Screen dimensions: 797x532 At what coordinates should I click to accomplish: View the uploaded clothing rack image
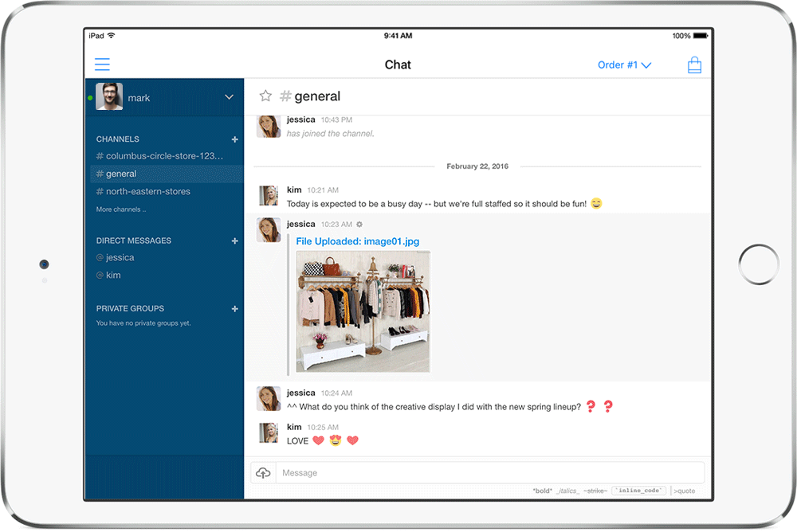pyautogui.click(x=363, y=311)
